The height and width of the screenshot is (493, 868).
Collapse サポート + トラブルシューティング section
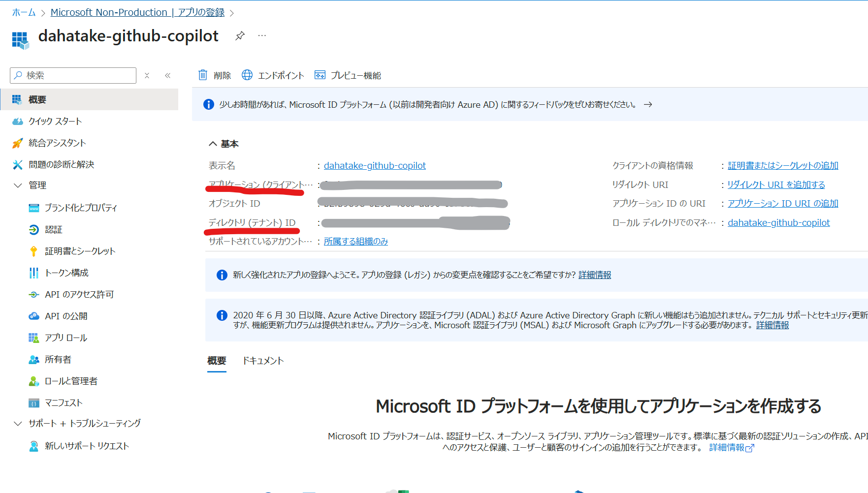coord(18,423)
